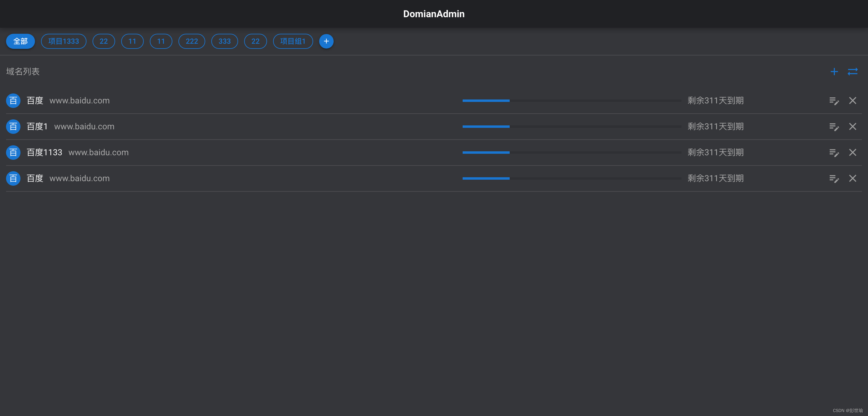Open the 项目组1 group

[292, 41]
